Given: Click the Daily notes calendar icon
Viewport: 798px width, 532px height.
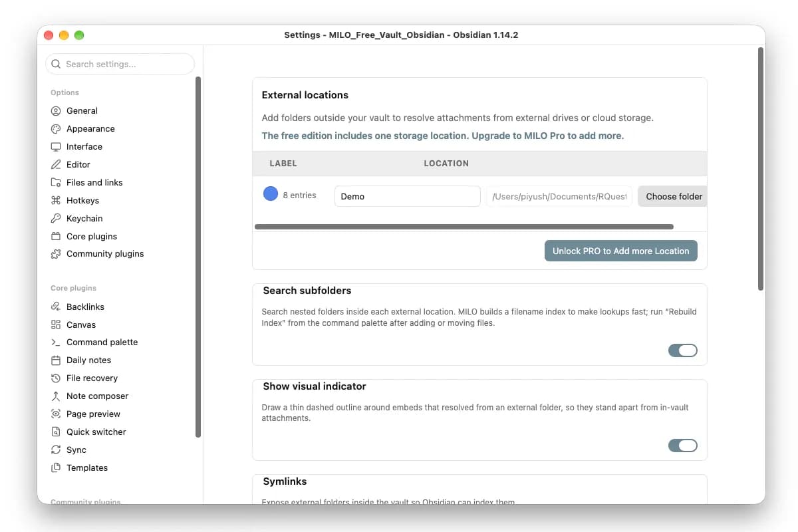Looking at the screenshot, I should [56, 360].
